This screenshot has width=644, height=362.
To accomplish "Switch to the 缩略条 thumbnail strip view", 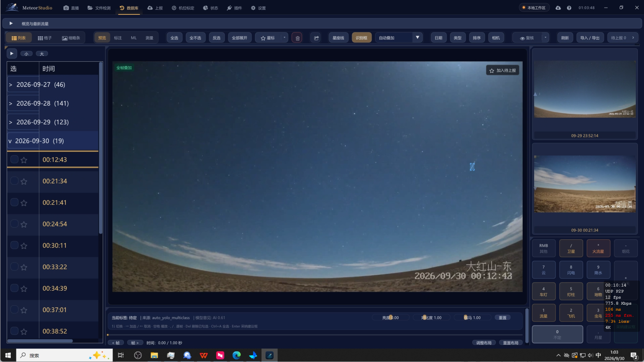I will (71, 38).
